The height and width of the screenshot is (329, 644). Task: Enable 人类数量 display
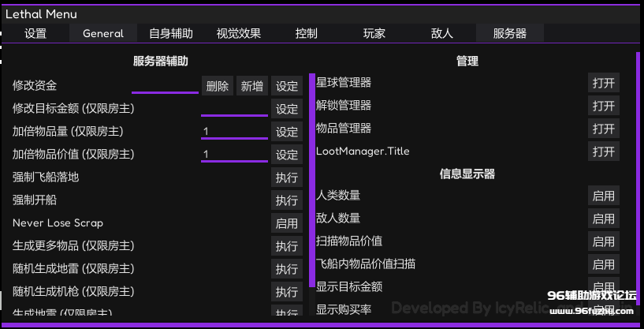click(603, 196)
